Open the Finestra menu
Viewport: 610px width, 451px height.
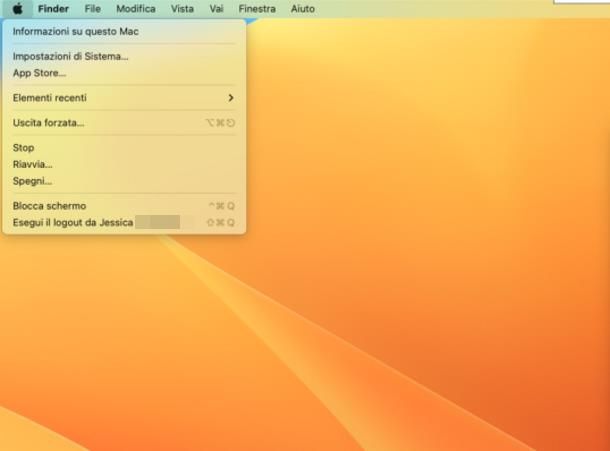tap(257, 9)
